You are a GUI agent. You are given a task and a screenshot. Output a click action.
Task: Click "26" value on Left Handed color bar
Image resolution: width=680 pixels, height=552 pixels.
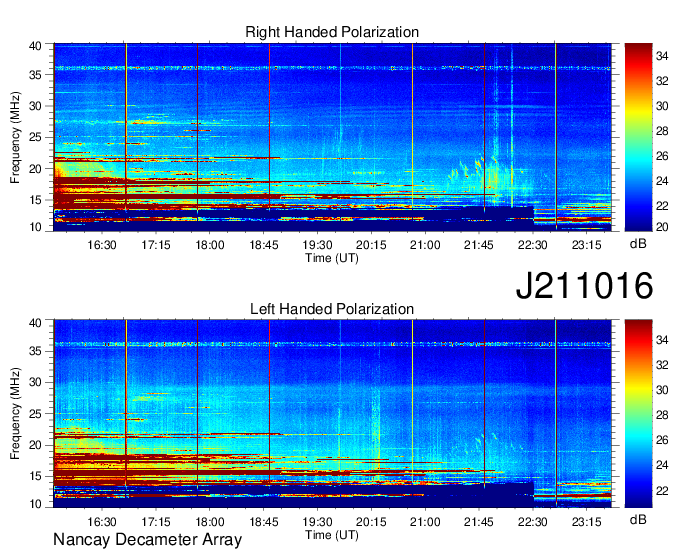pyautogui.click(x=662, y=440)
